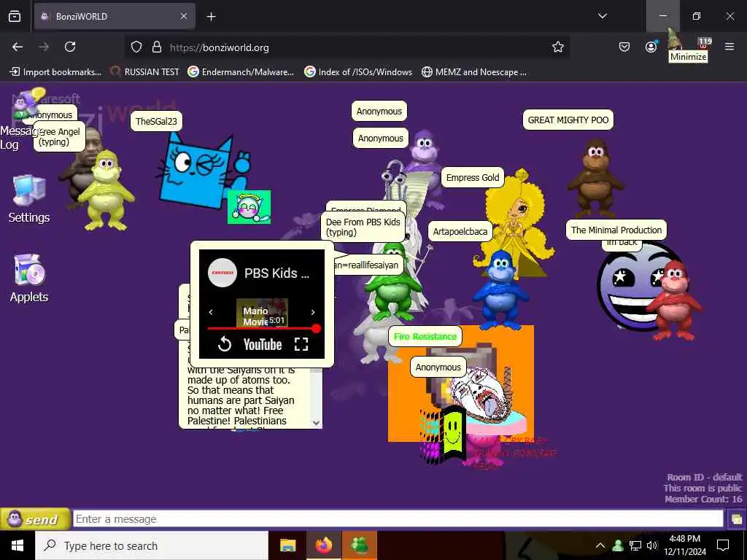
Task: Replay the YouTube video in the popup
Action: (225, 344)
